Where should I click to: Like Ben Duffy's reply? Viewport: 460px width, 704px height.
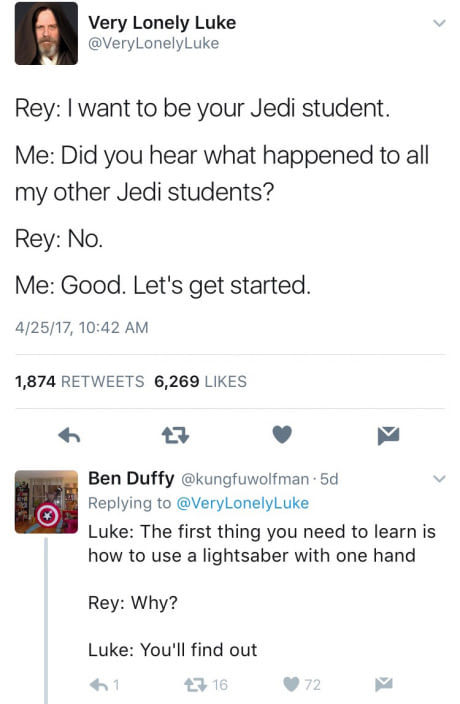[x=302, y=685]
